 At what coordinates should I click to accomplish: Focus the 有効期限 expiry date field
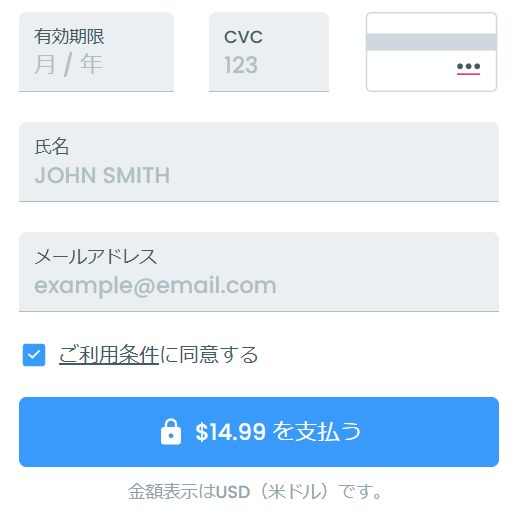pos(96,52)
